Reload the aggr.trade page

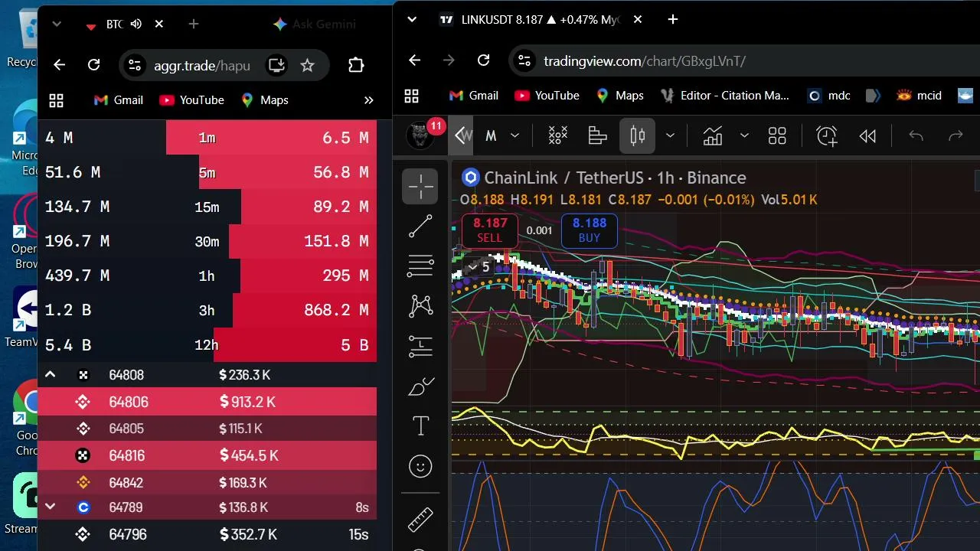(93, 65)
